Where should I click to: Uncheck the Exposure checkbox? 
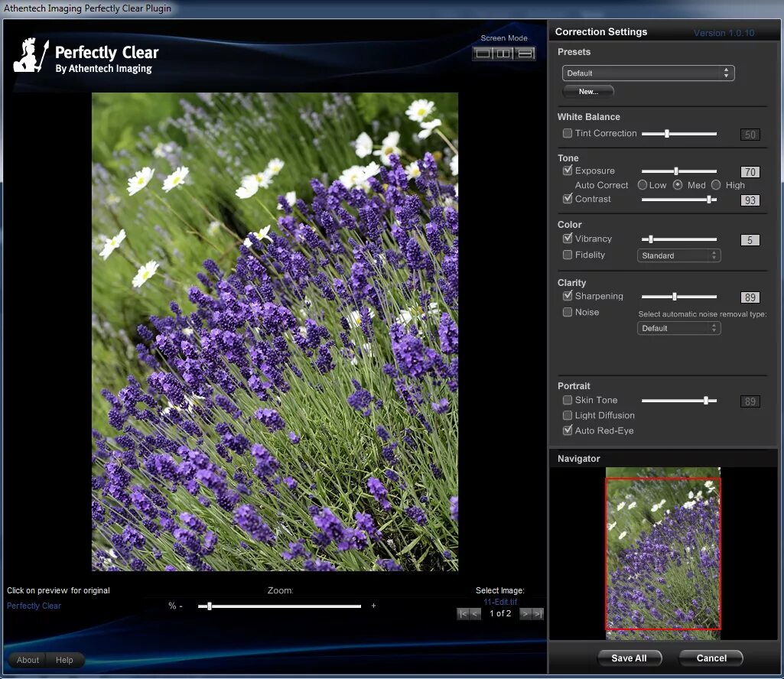tap(567, 171)
